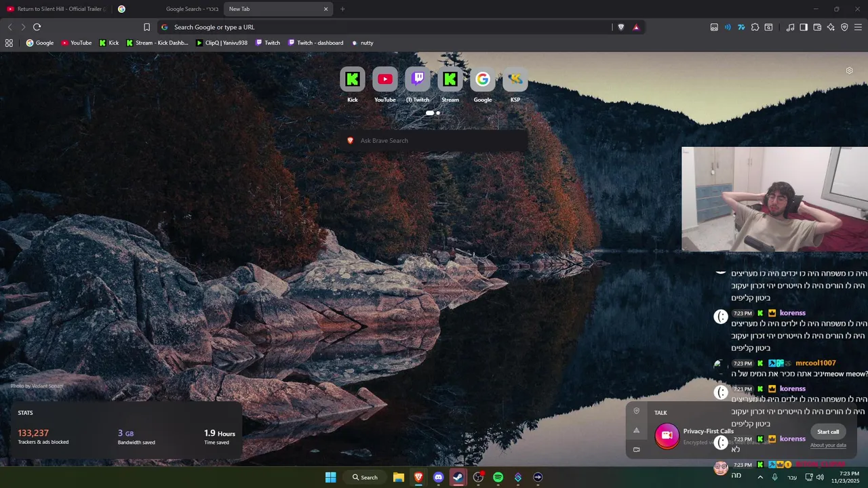Open the About your data link
Screen dimensions: 868x488
(x=828, y=445)
